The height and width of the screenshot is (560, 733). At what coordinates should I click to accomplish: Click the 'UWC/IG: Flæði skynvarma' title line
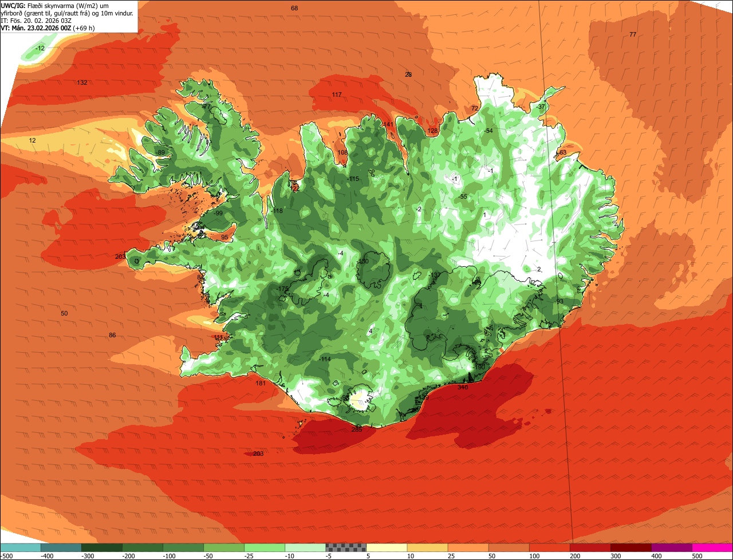click(55, 5)
